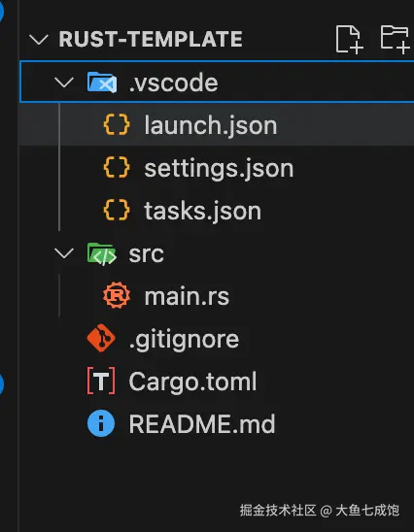414x532 pixels.
Task: Click the New Folder icon
Action: [395, 39]
